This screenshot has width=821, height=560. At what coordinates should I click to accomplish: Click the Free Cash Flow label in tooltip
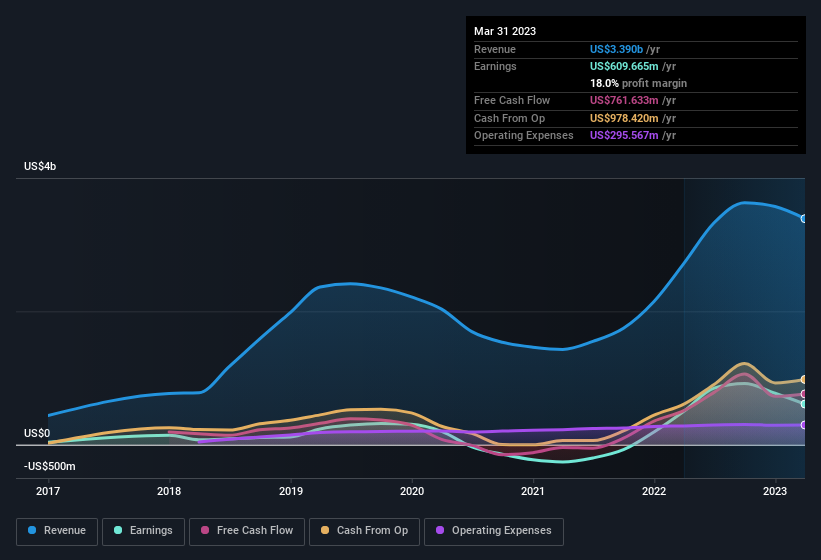(512, 100)
